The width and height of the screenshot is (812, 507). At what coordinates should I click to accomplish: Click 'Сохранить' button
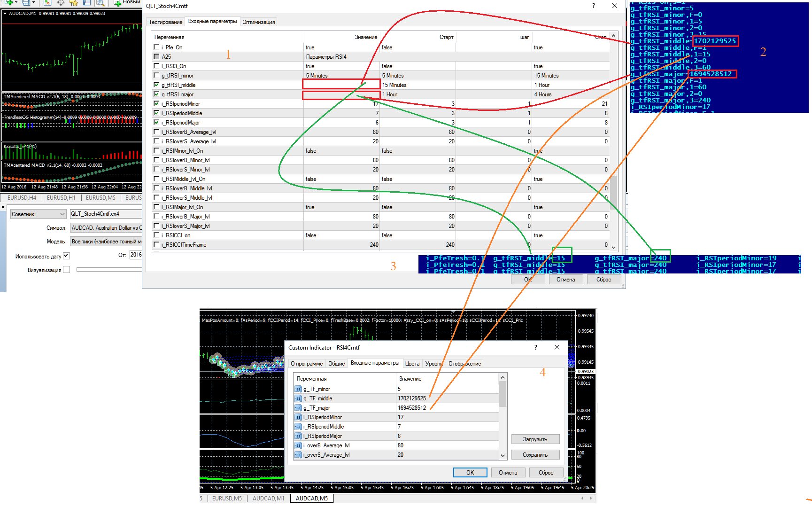click(x=535, y=455)
